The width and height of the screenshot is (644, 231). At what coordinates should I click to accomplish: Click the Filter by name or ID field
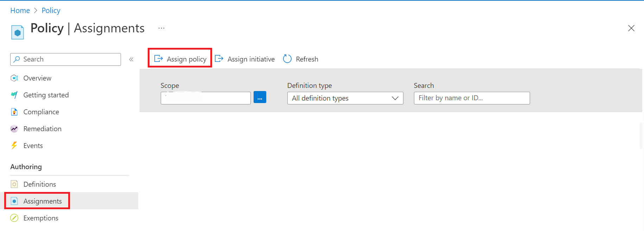point(472,98)
